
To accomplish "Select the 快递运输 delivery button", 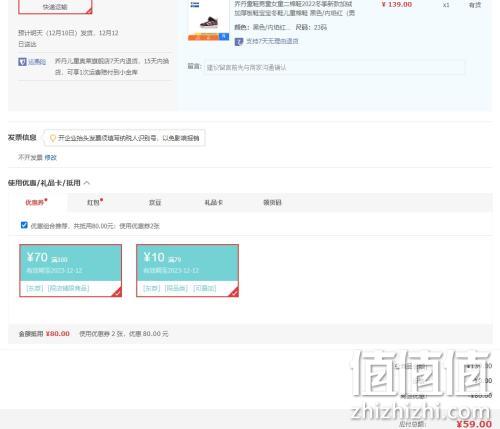I will (55, 7).
